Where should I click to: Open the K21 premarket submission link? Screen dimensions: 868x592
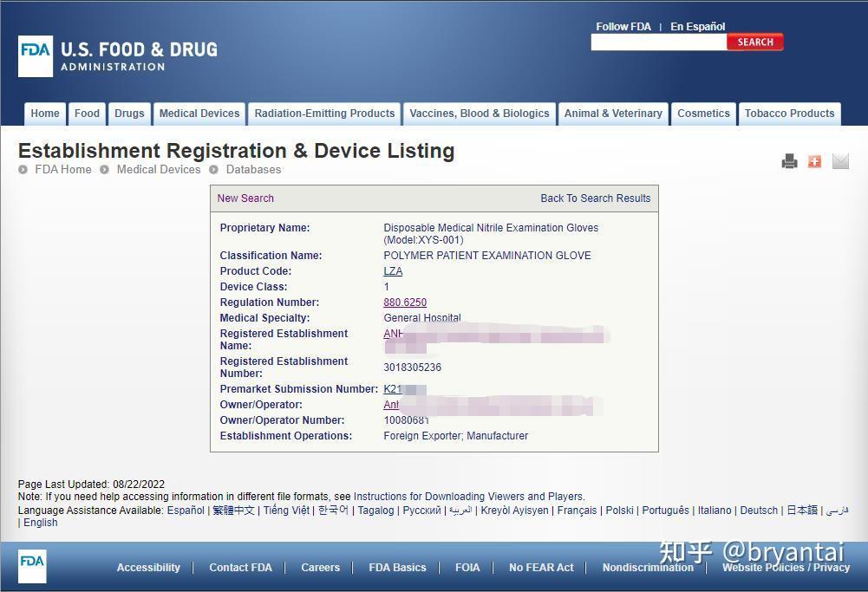click(405, 389)
